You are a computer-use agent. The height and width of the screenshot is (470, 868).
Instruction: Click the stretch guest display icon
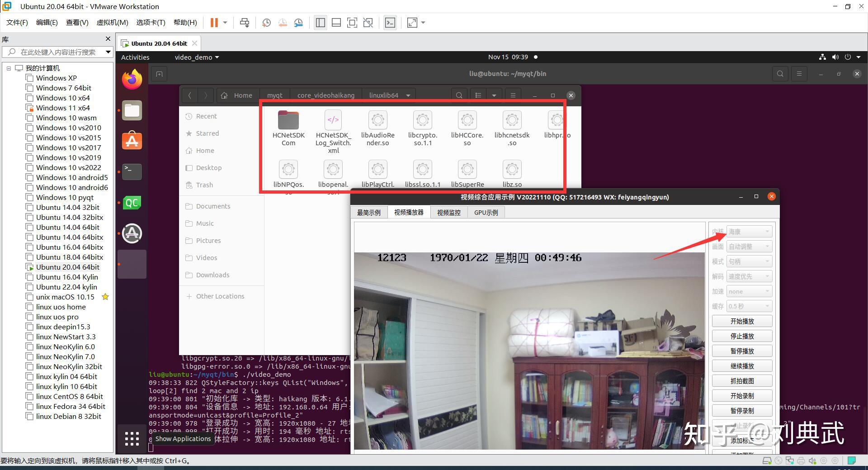point(412,23)
